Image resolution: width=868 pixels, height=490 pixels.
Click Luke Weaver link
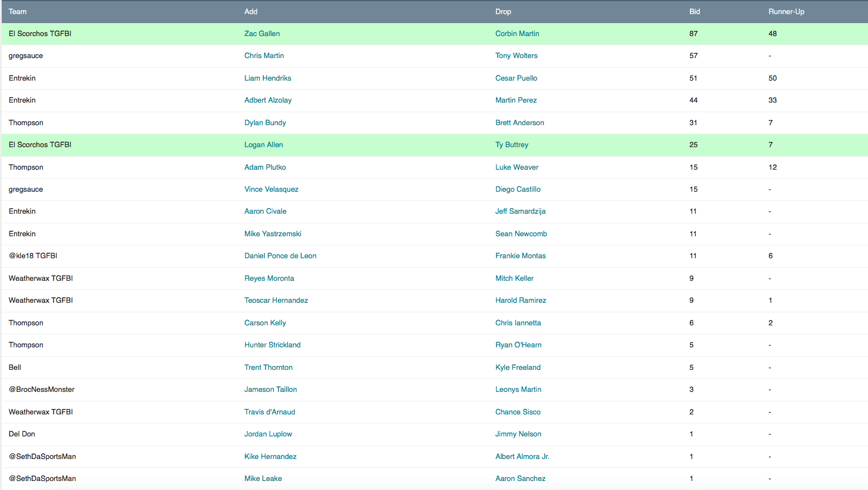coord(517,167)
